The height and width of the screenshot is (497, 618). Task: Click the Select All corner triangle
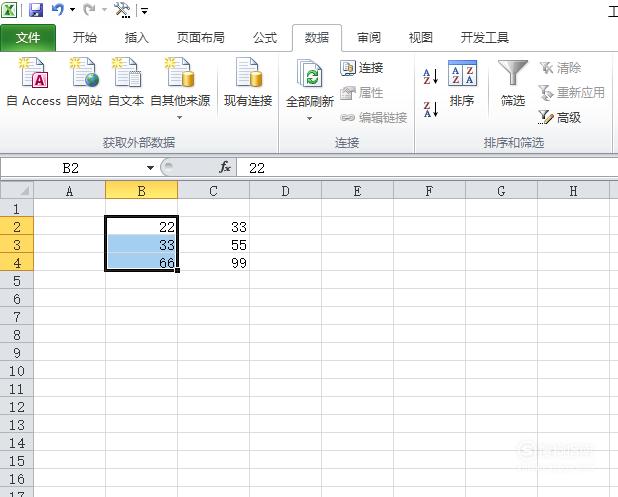pos(17,191)
